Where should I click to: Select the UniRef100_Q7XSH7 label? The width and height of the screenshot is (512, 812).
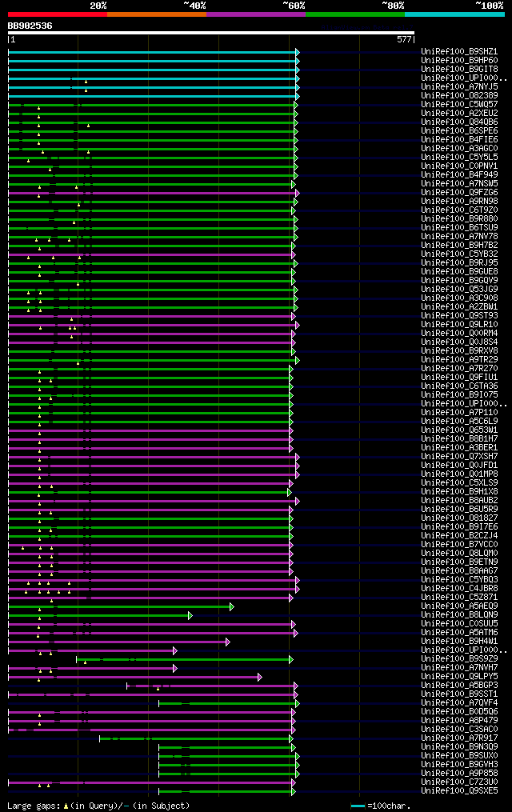(x=459, y=457)
